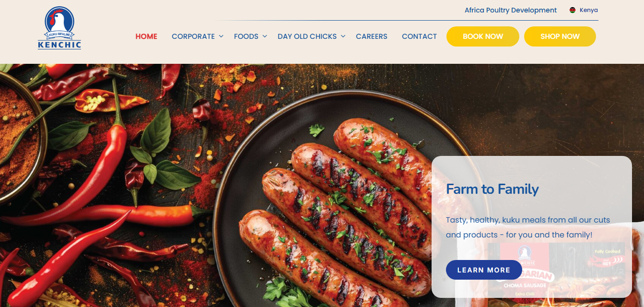Click the Kenchic wordmark under the logo
Image resolution: width=644 pixels, height=307 pixels.
[59, 45]
